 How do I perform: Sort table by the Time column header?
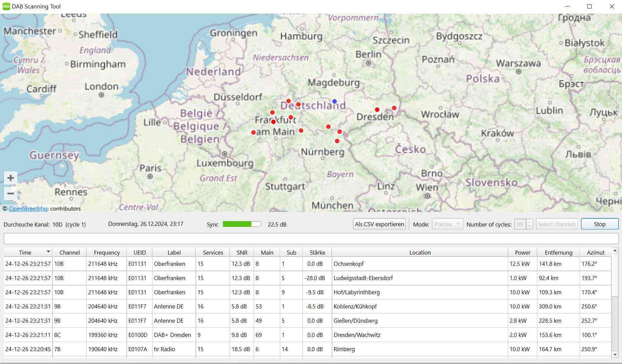25,253
